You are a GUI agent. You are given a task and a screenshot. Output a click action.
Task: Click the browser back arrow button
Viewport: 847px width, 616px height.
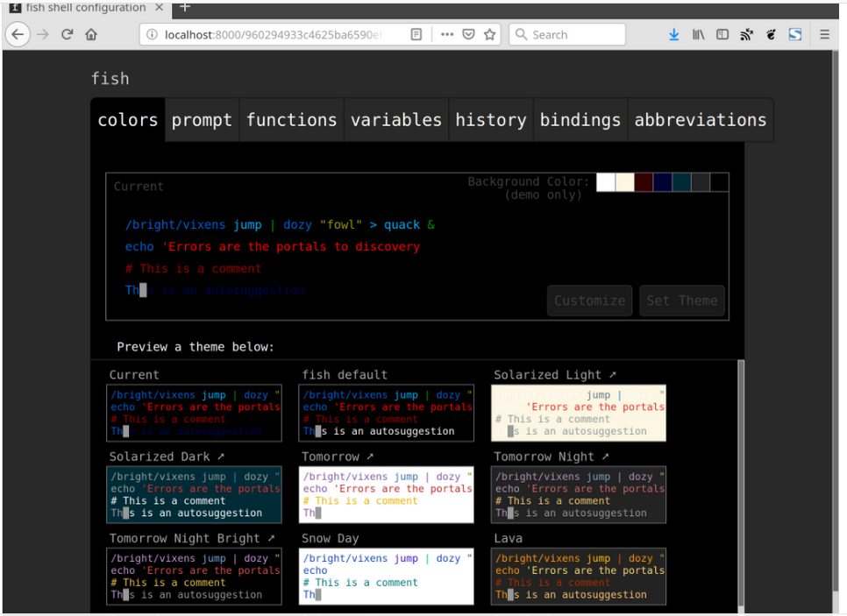(18, 35)
